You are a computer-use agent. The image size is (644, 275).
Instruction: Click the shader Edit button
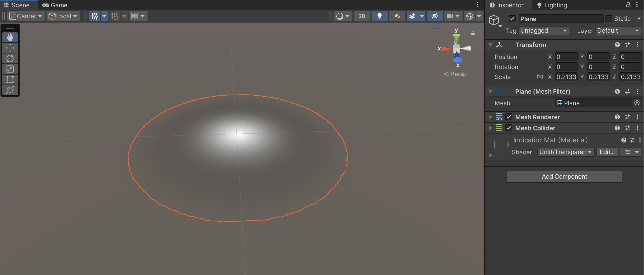pyautogui.click(x=607, y=152)
